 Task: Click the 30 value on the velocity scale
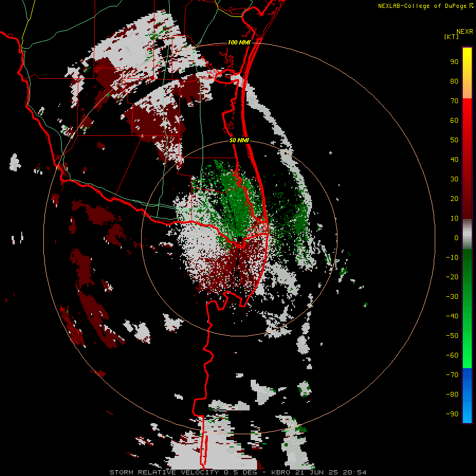pos(454,179)
